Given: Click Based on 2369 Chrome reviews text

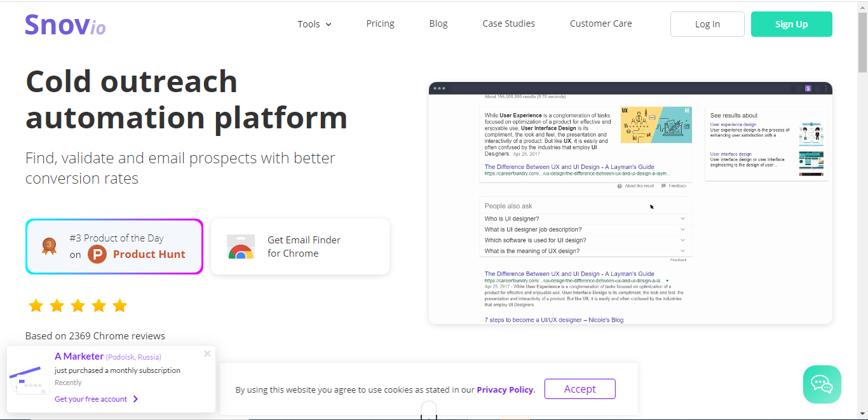Looking at the screenshot, I should (x=95, y=336).
